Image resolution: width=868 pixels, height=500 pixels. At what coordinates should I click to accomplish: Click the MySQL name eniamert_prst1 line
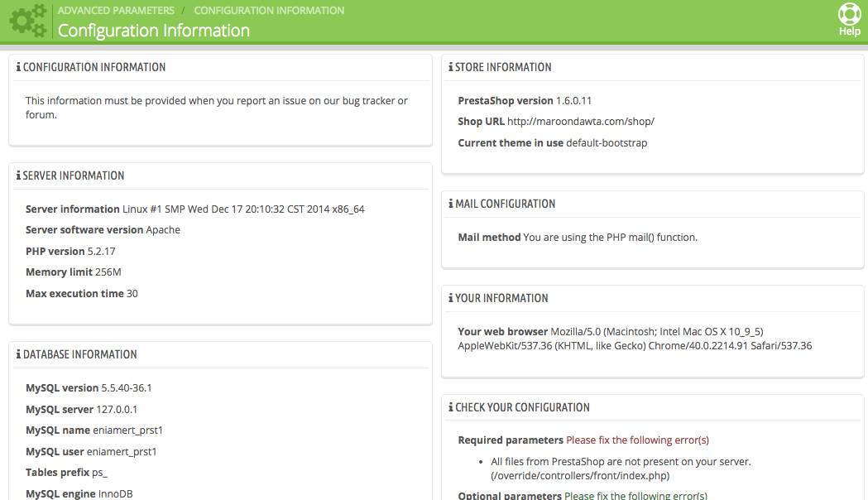point(94,430)
